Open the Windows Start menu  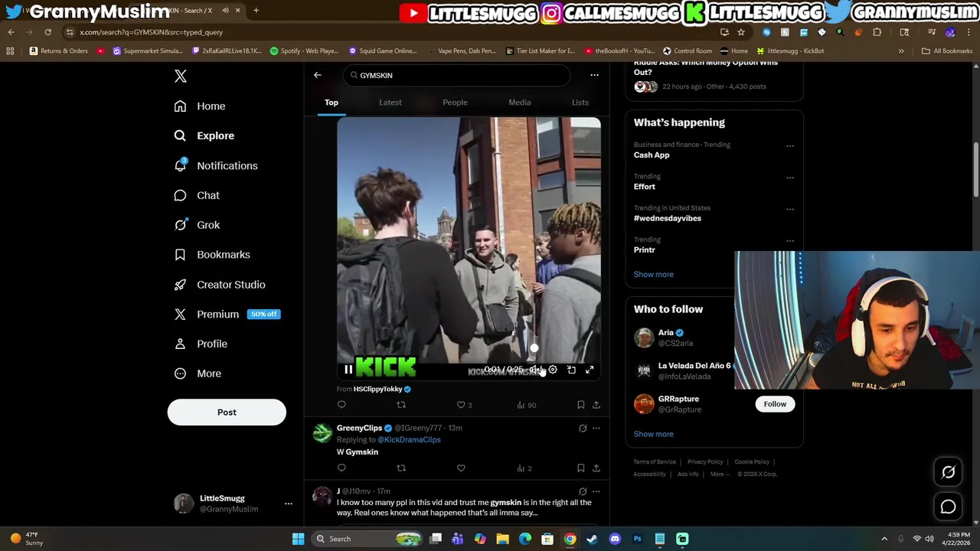(298, 539)
